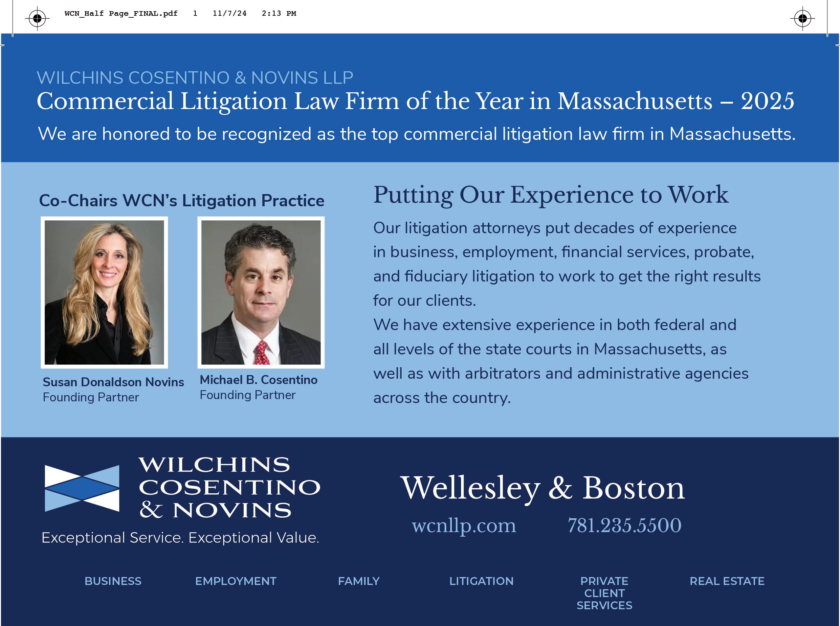Screen dimensions: 840x626
Task: Click Co-Chairs WCN's Litigation Practice heading
Action: click(182, 201)
